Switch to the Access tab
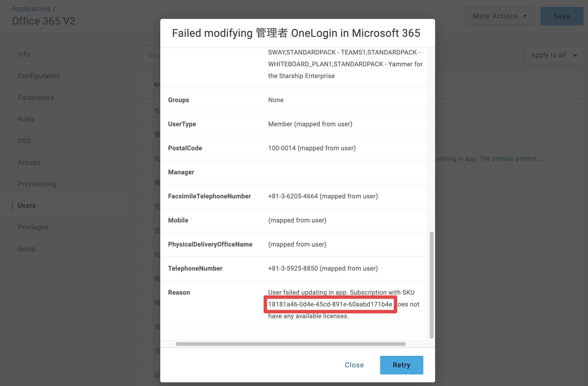The image size is (588, 386). [x=29, y=162]
